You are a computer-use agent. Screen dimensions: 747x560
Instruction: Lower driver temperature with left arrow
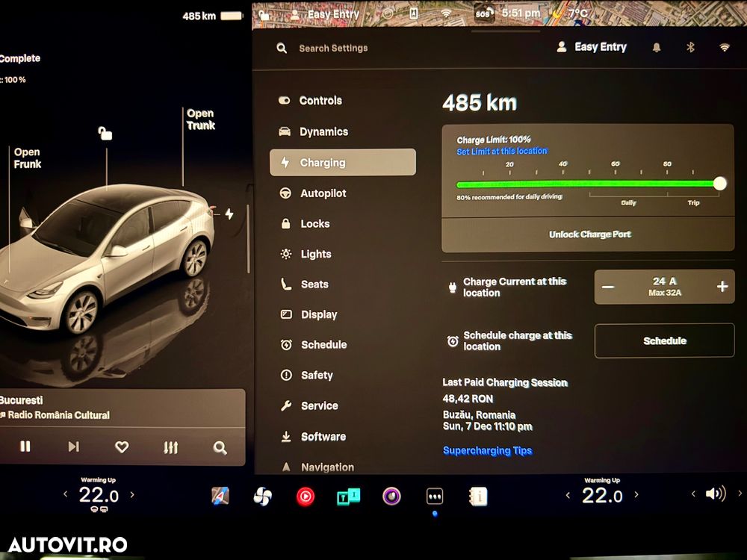click(65, 494)
